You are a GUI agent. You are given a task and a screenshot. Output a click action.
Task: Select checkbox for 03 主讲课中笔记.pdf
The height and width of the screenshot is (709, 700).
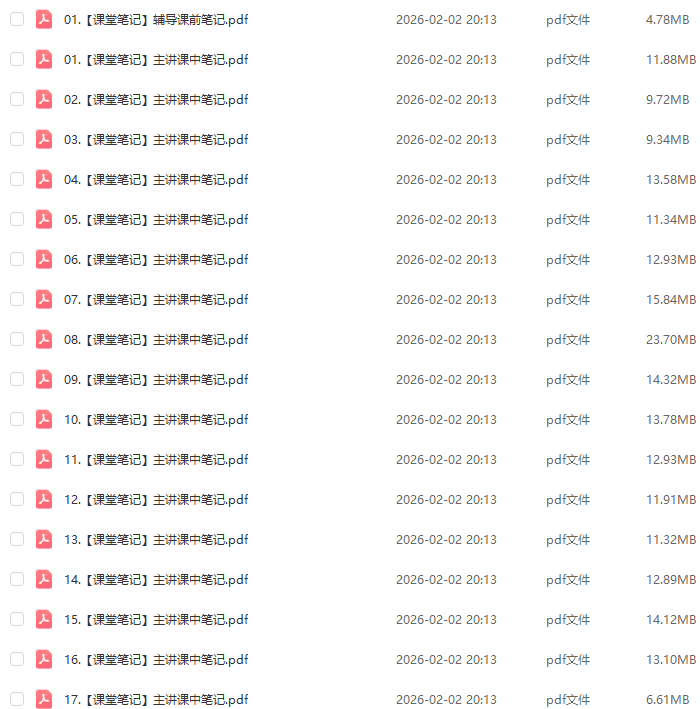pyautogui.click(x=17, y=139)
